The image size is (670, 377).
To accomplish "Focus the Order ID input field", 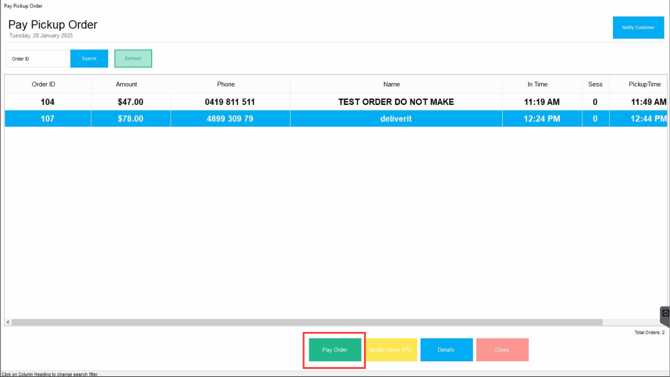I will pyautogui.click(x=38, y=59).
